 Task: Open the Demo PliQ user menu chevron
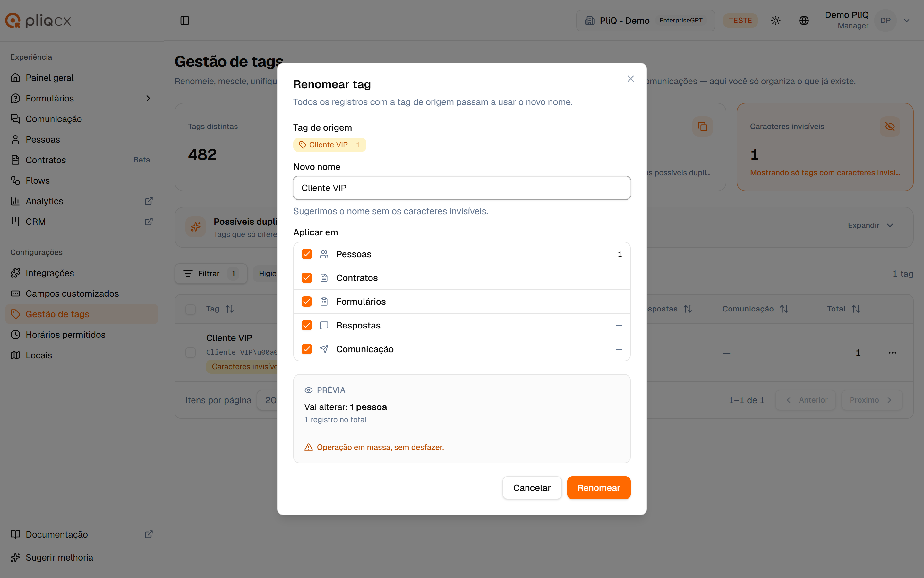click(x=906, y=21)
